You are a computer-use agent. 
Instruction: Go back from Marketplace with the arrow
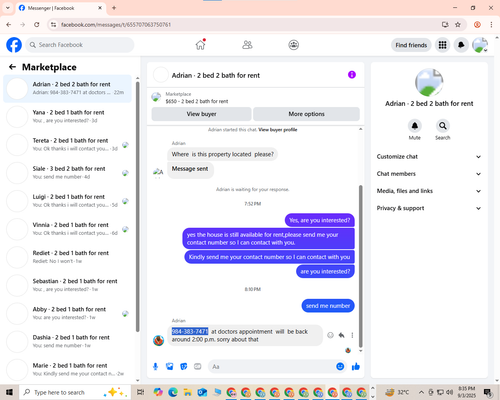tap(12, 67)
